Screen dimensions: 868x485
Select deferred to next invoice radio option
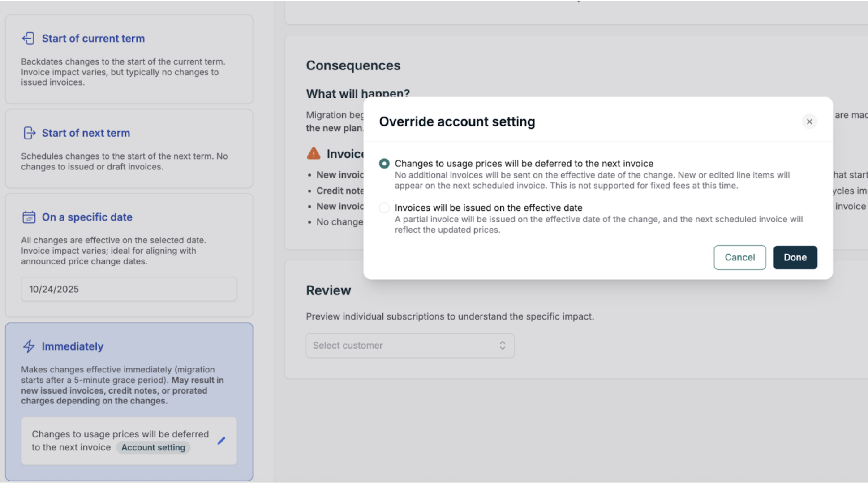[x=384, y=164]
